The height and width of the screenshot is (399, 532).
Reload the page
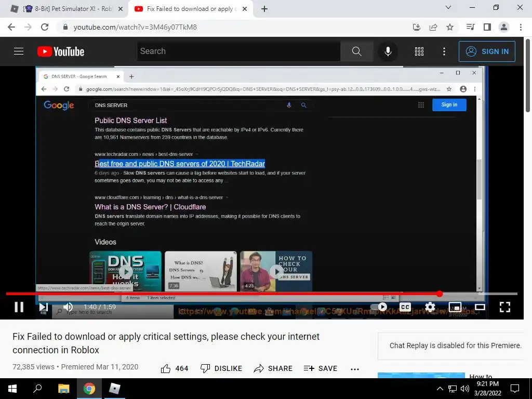[x=45, y=27]
